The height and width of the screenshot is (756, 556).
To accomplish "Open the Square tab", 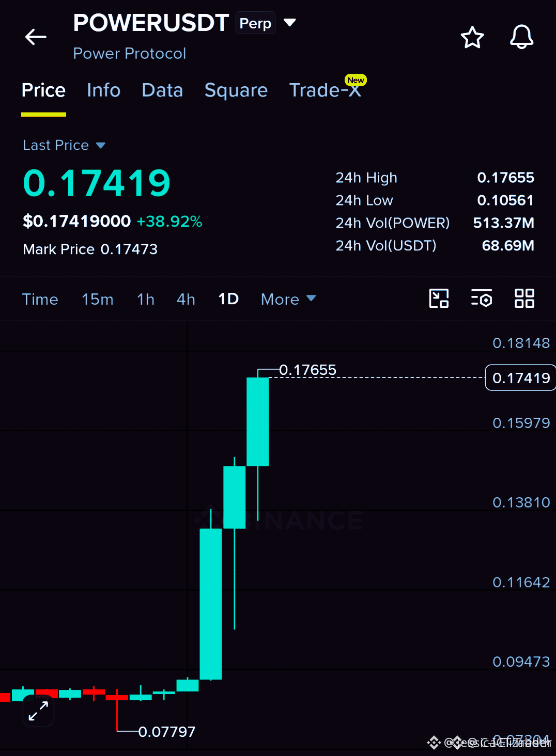I will click(x=236, y=90).
